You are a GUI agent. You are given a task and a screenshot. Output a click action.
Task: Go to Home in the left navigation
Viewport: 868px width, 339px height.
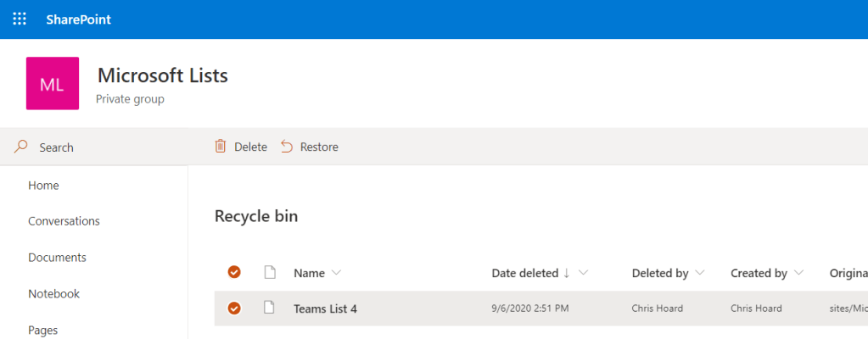(43, 185)
